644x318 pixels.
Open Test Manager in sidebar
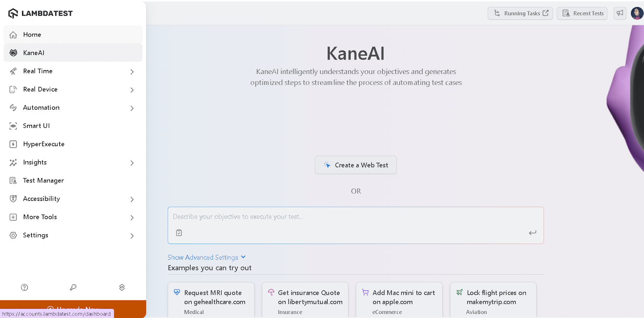point(73,181)
